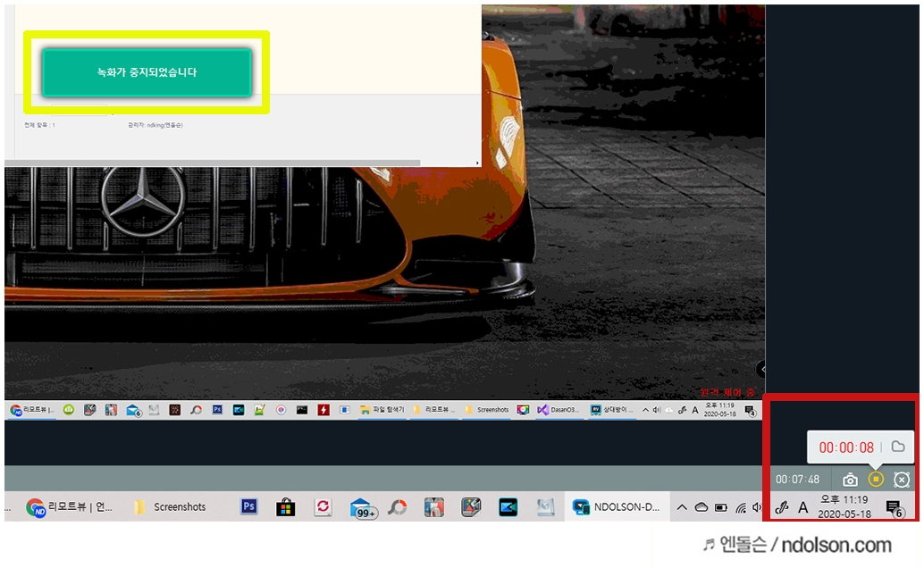This screenshot has width=924, height=568.
Task: Expand the remote taskbar hidden icons chevron
Action: coord(646,410)
